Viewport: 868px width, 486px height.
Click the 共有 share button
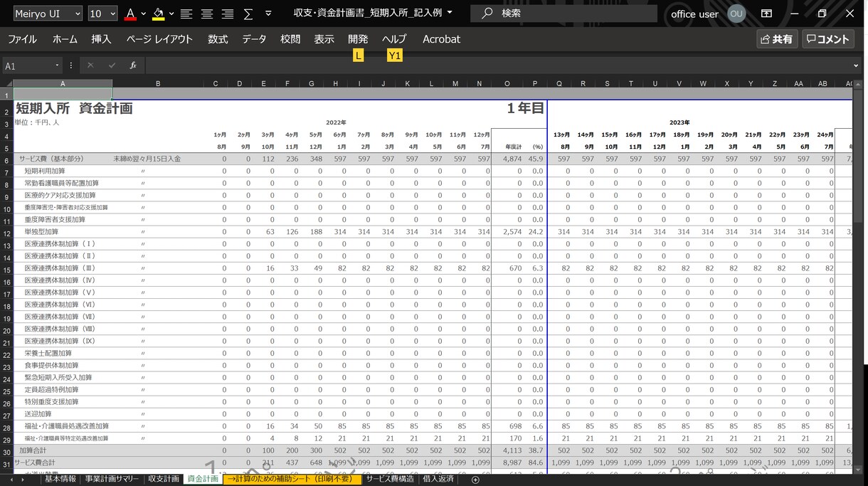tap(777, 39)
